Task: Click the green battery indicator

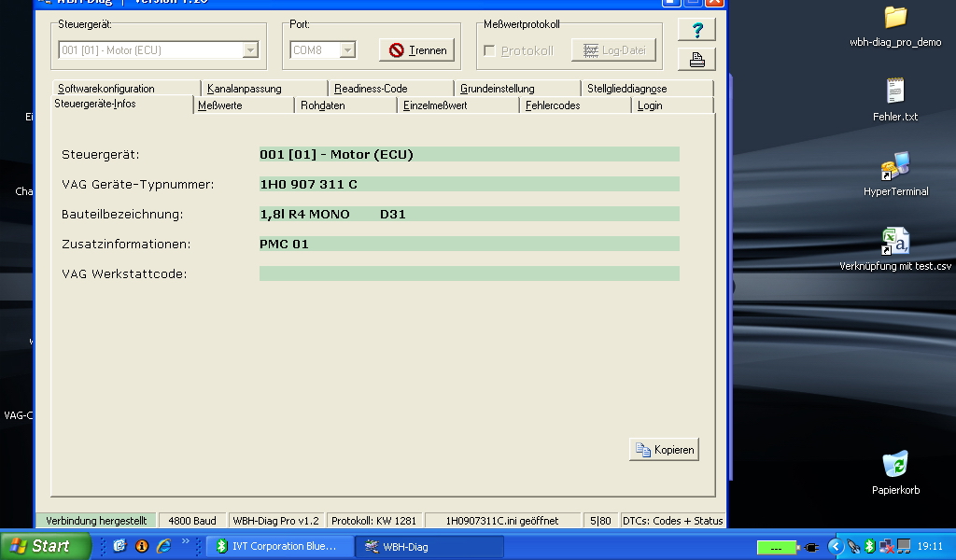Action: click(777, 548)
